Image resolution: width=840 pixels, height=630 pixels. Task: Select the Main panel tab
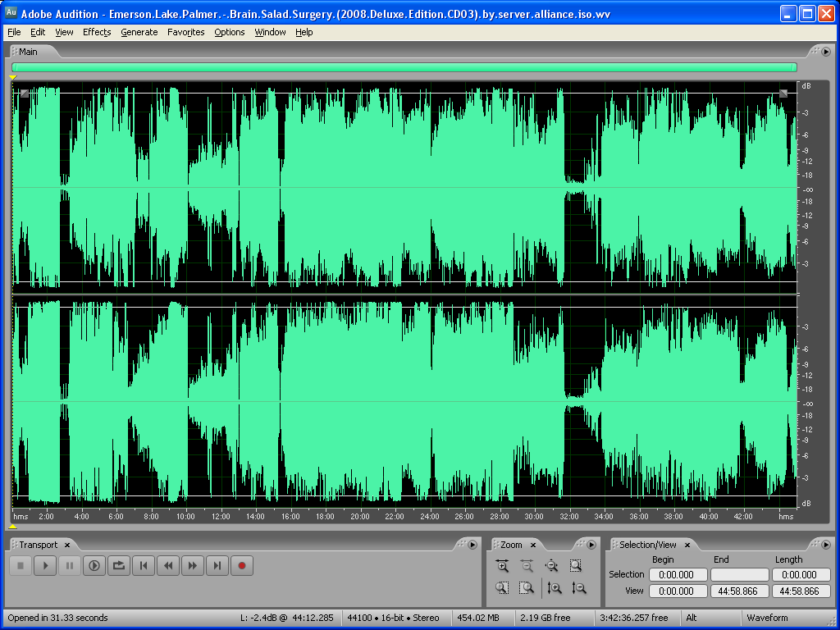(x=29, y=52)
